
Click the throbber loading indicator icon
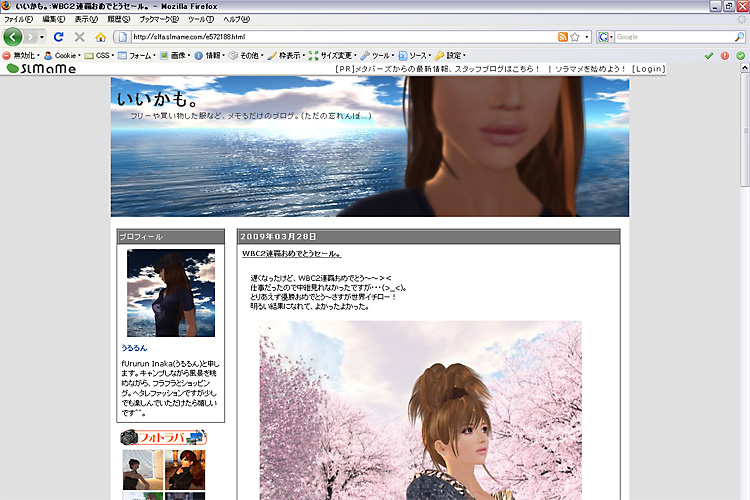pos(742,20)
